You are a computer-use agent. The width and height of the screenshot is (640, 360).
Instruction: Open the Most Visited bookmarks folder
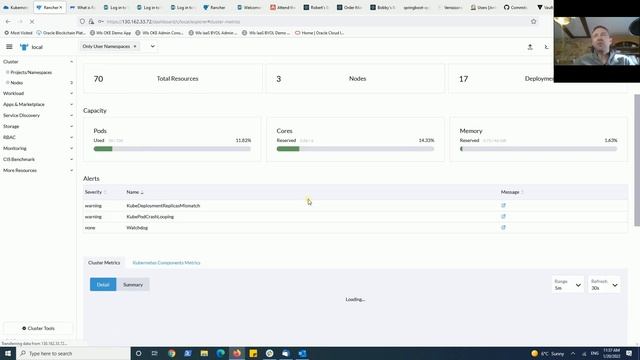18,33
